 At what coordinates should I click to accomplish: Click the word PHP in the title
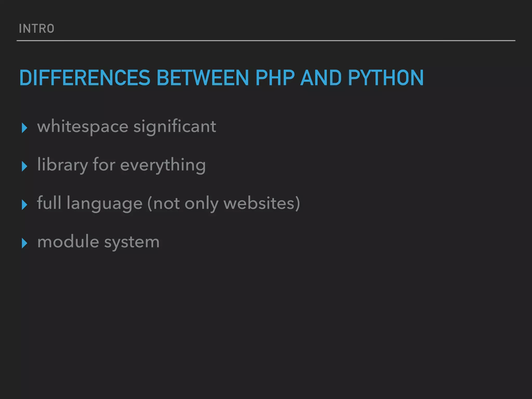tap(275, 78)
